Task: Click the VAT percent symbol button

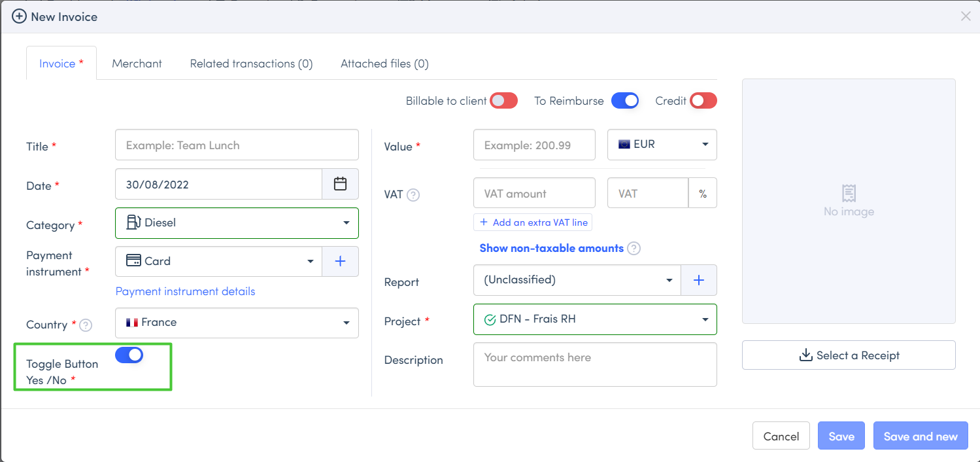Action: (703, 194)
